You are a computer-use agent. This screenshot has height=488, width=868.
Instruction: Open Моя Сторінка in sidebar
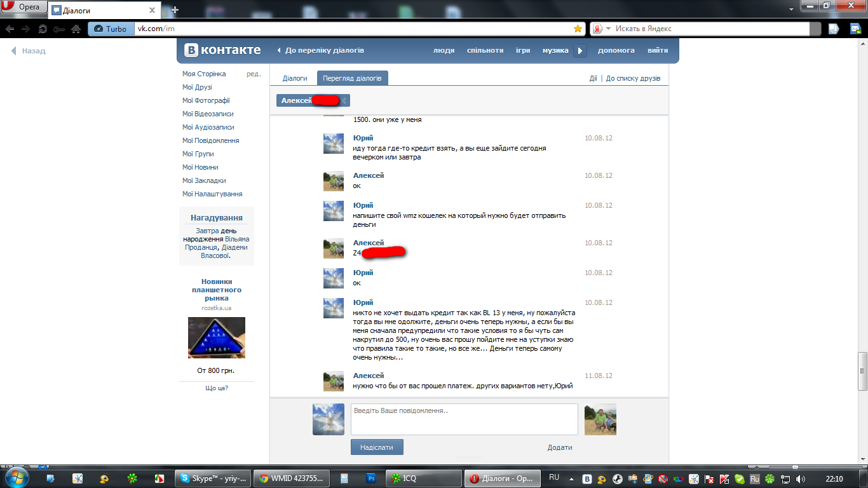(x=204, y=74)
